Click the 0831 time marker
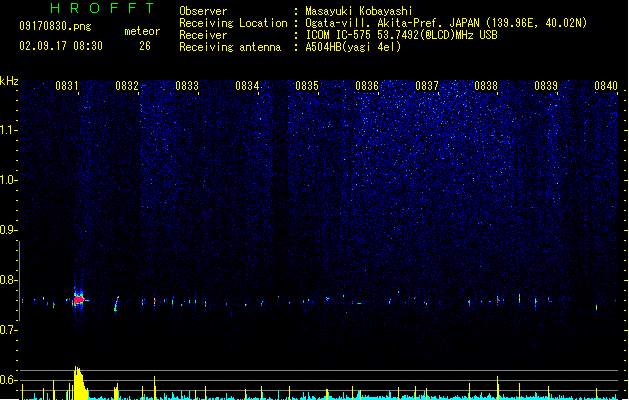The height and width of the screenshot is (400, 629). tap(67, 86)
